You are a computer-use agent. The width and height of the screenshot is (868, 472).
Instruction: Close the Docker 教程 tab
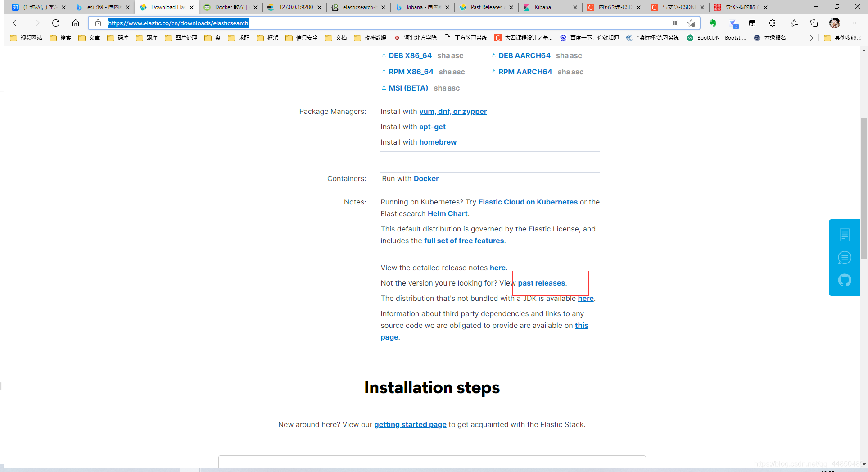255,7
